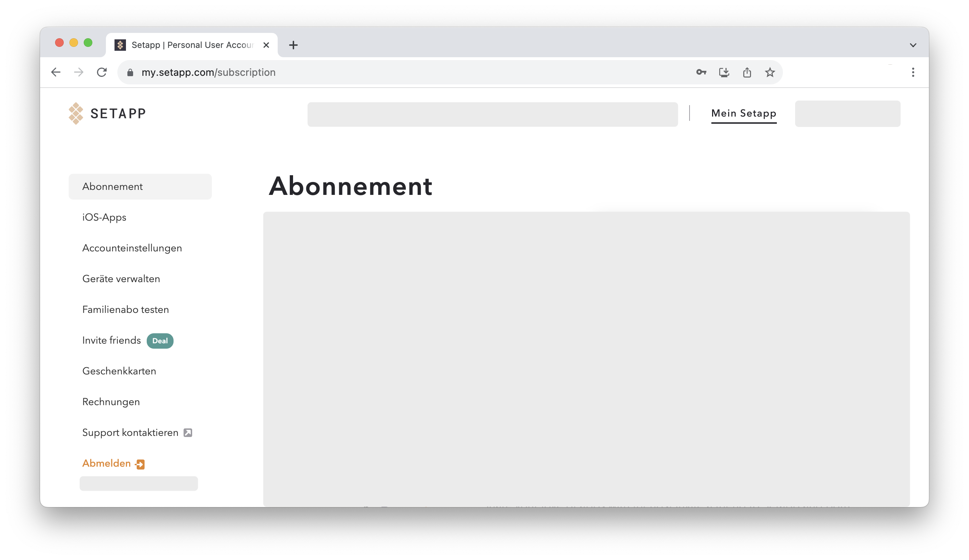The height and width of the screenshot is (560, 969).
Task: Click the Setapp tab favicon
Action: (x=120, y=45)
